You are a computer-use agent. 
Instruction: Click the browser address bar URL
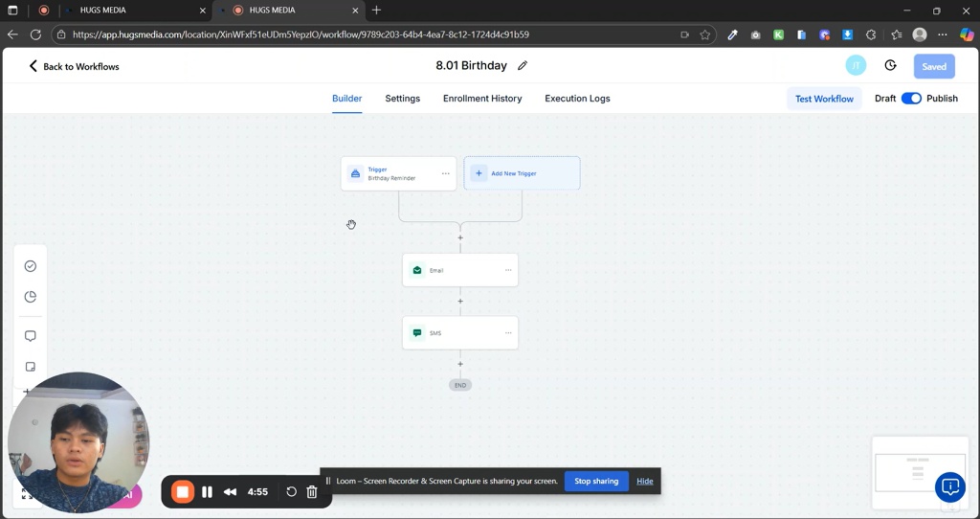coord(301,34)
